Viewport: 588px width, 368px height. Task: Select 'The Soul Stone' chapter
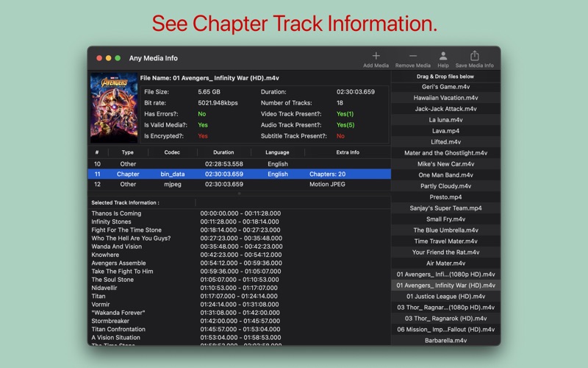(240, 280)
